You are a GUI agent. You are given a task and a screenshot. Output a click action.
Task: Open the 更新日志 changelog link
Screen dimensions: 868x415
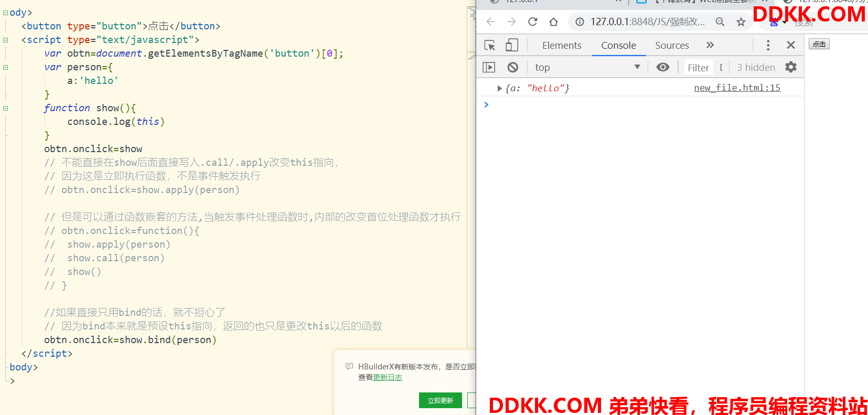(388, 377)
